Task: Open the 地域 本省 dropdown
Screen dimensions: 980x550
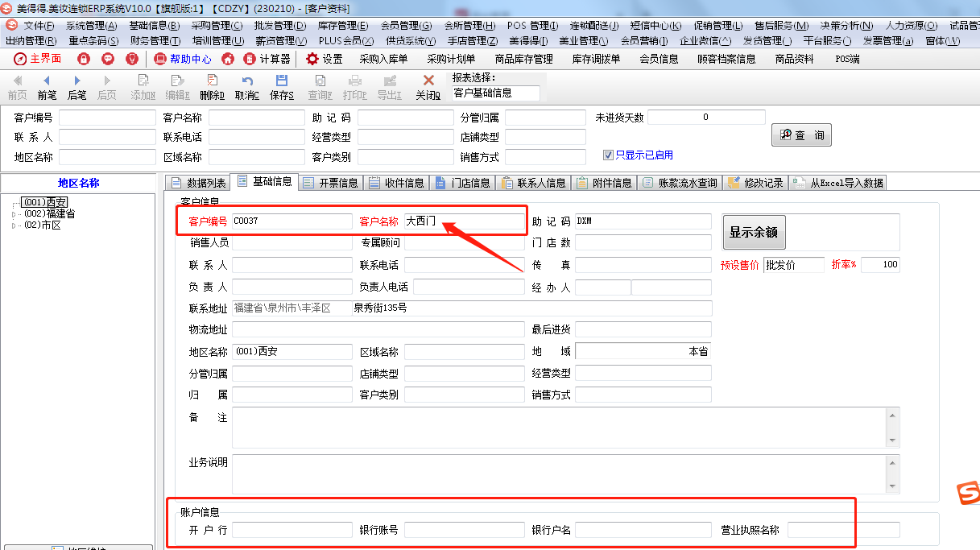Action: click(x=643, y=352)
